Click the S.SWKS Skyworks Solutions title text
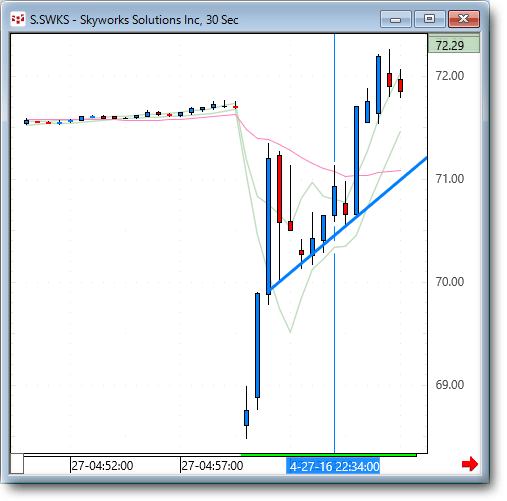 134,20
